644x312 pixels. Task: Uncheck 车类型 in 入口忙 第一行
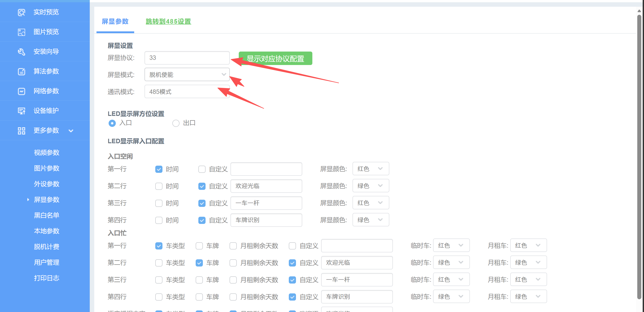[159, 246]
